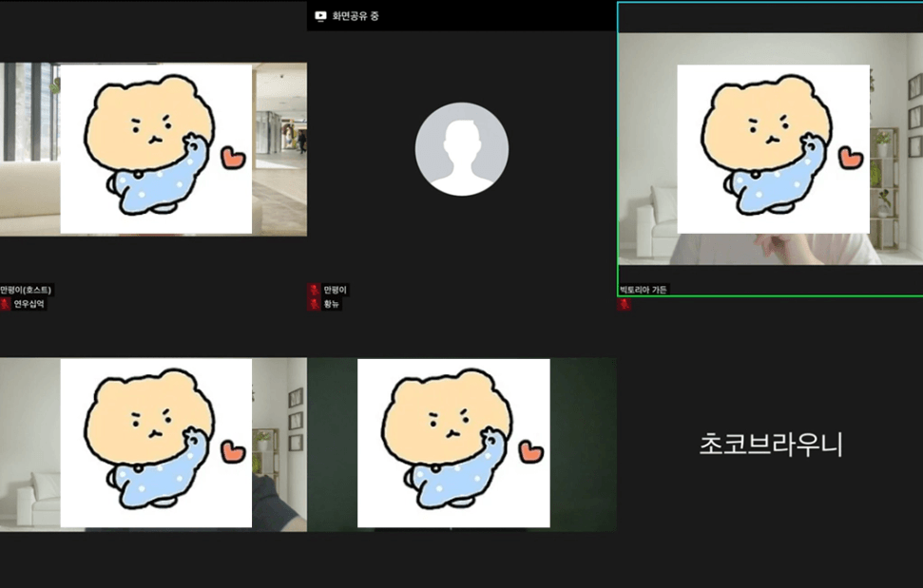Select the 초코브라우니 participant tile

[771, 444]
